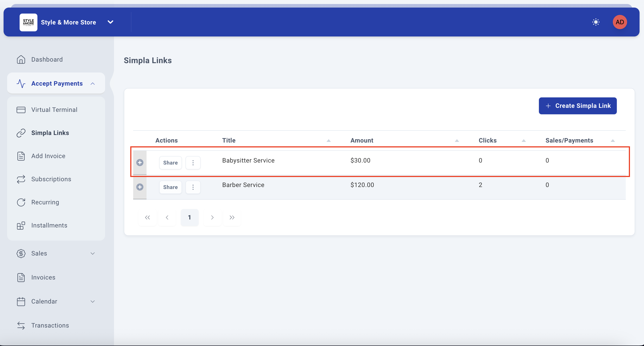This screenshot has width=644, height=346.
Task: Share the Babysitter Service link
Action: pos(170,163)
